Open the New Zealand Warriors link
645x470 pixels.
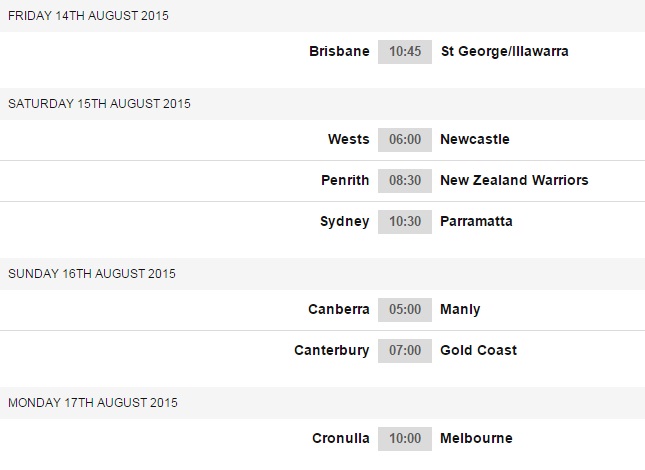[x=514, y=181]
